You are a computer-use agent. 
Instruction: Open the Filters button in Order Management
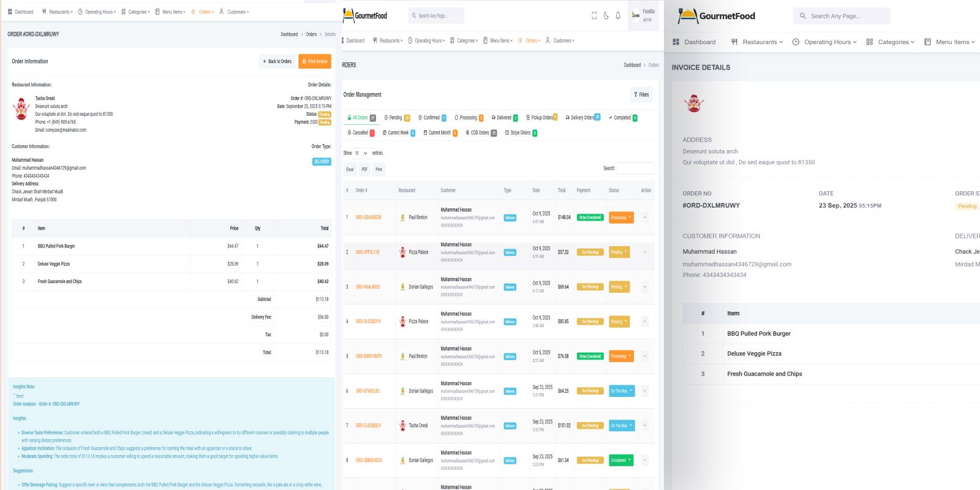coord(641,95)
